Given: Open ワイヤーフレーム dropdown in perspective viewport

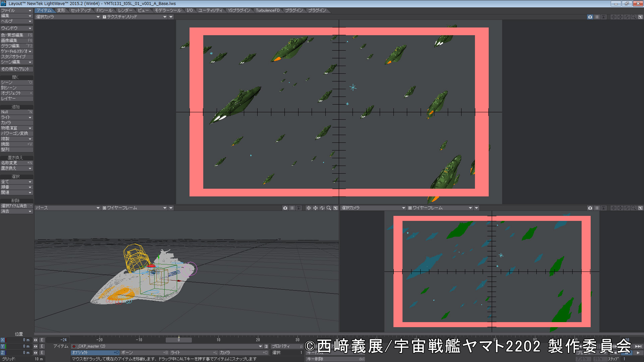Looking at the screenshot, I should point(135,208).
